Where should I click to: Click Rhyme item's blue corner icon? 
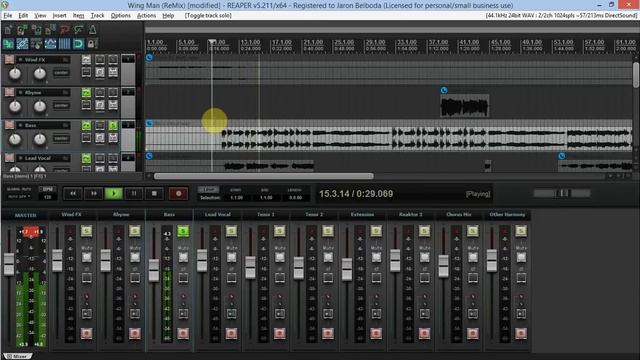coord(444,90)
